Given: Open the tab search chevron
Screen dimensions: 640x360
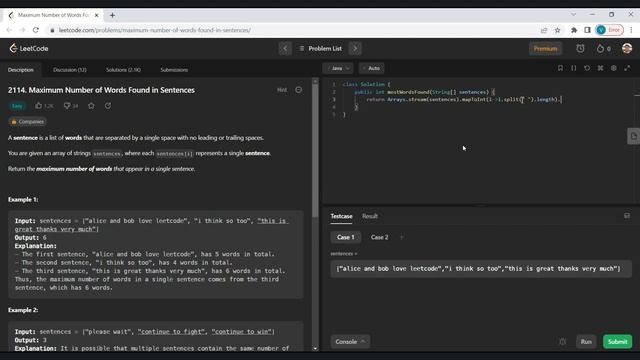Looking at the screenshot, I should [x=573, y=15].
